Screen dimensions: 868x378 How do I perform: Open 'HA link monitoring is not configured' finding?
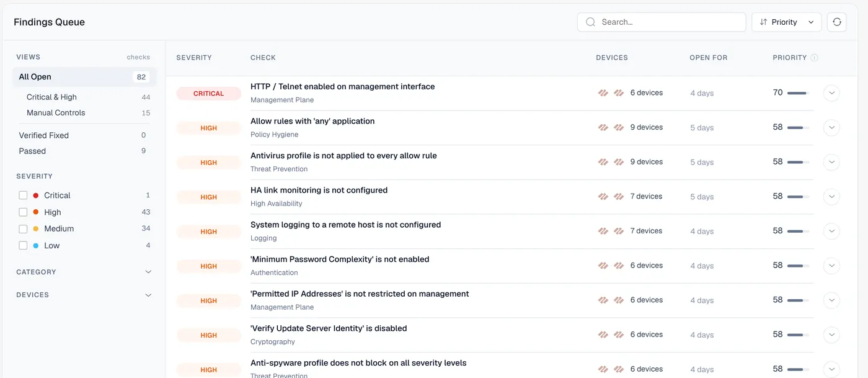[x=319, y=191]
